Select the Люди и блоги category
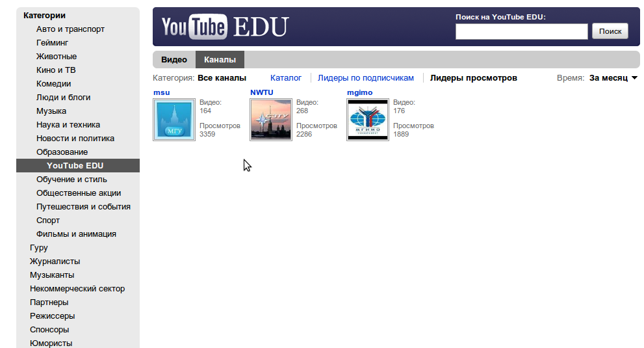Image resolution: width=644 pixels, height=348 pixels. (63, 98)
